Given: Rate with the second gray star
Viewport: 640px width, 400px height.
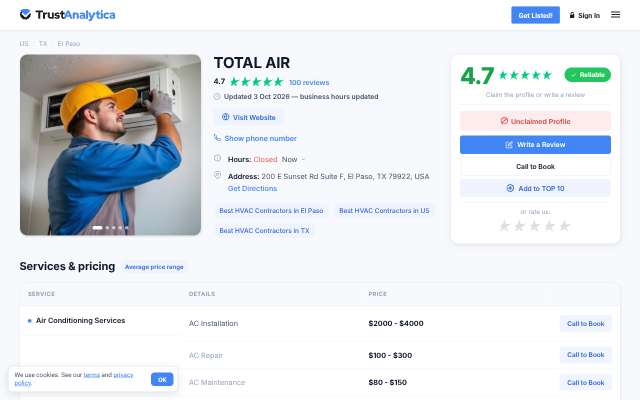Looking at the screenshot, I should [520, 226].
